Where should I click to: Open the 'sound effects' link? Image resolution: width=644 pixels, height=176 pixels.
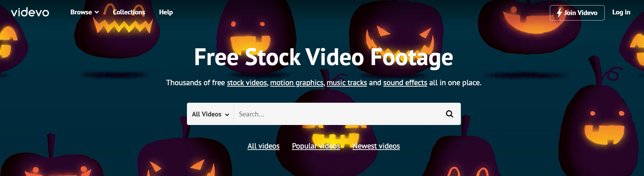click(x=405, y=83)
